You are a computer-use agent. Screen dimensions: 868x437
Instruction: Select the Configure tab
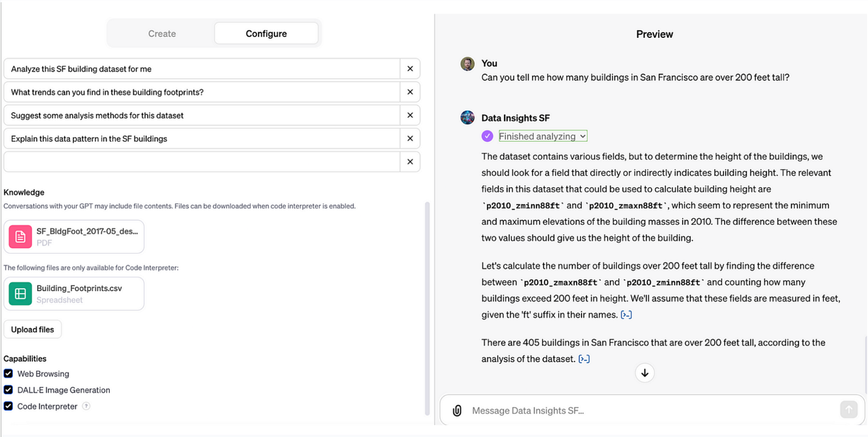pyautogui.click(x=266, y=33)
